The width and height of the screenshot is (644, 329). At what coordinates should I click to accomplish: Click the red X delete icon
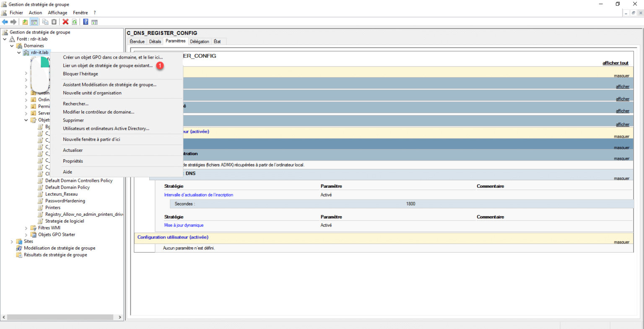pos(65,22)
